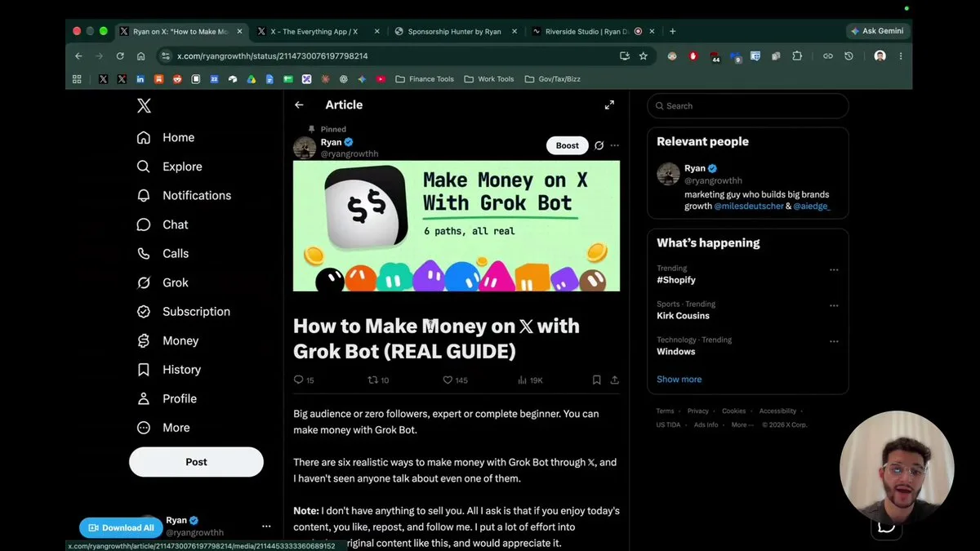Open the Extensions puzzle icon
Screen dimensions: 980x551
797,56
